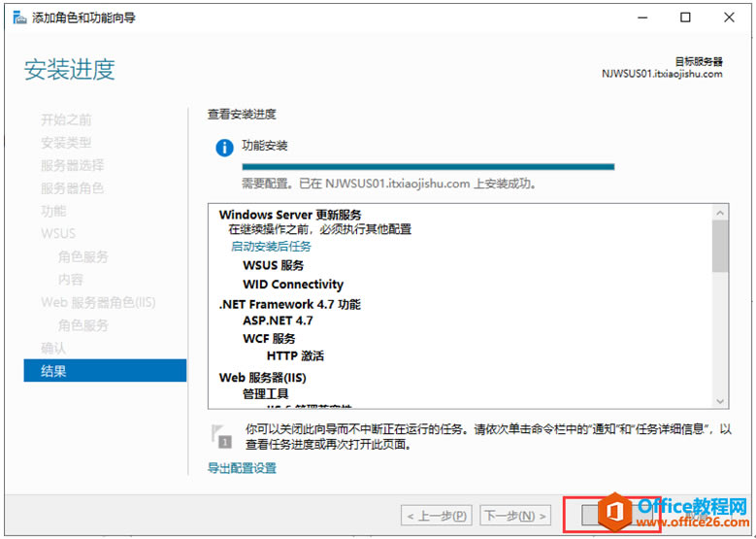This screenshot has width=756, height=539.
Task: Maximize the wizard window
Action: pos(685,17)
